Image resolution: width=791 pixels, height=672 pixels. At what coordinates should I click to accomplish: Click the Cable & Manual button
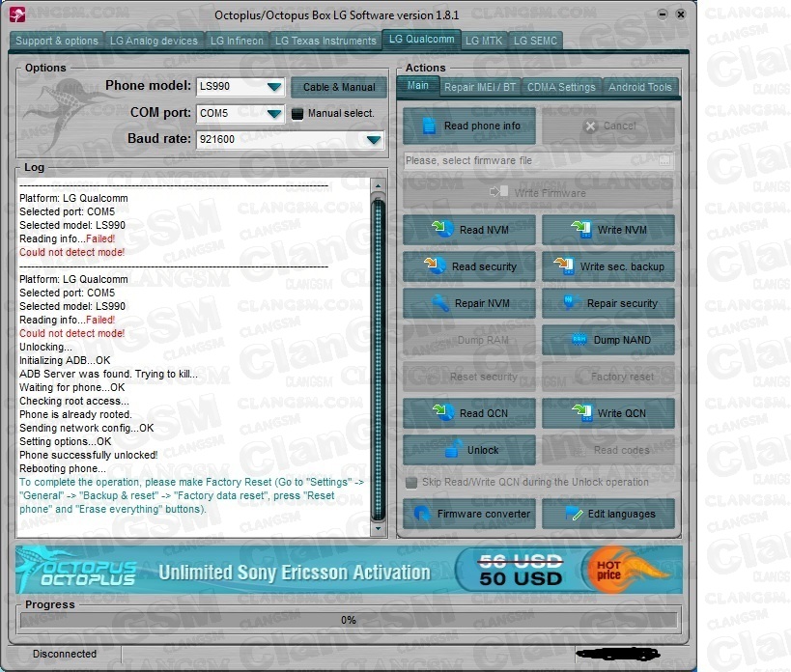pos(338,87)
